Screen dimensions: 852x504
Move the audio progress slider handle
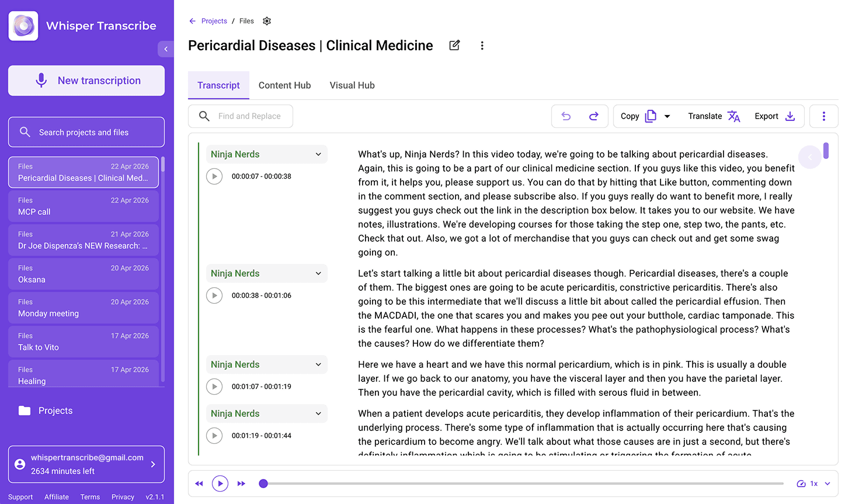[x=263, y=484]
